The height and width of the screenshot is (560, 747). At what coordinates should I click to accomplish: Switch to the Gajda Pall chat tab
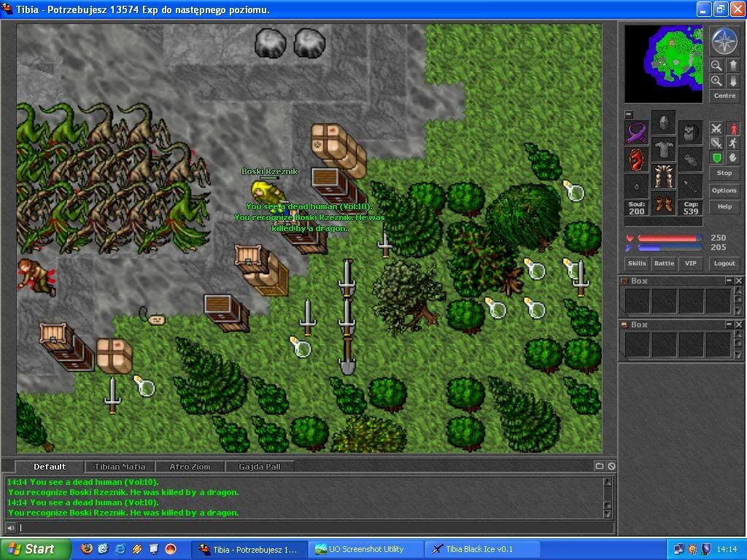click(260, 467)
